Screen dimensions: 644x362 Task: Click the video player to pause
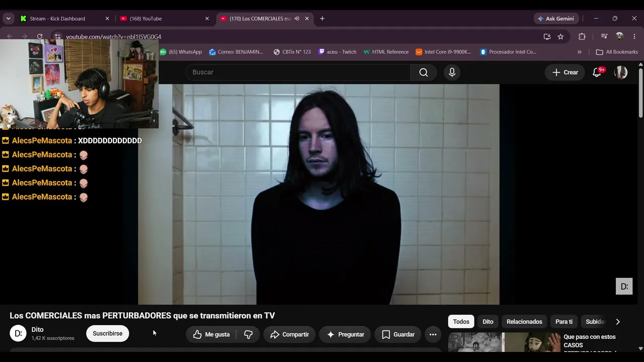[319, 194]
